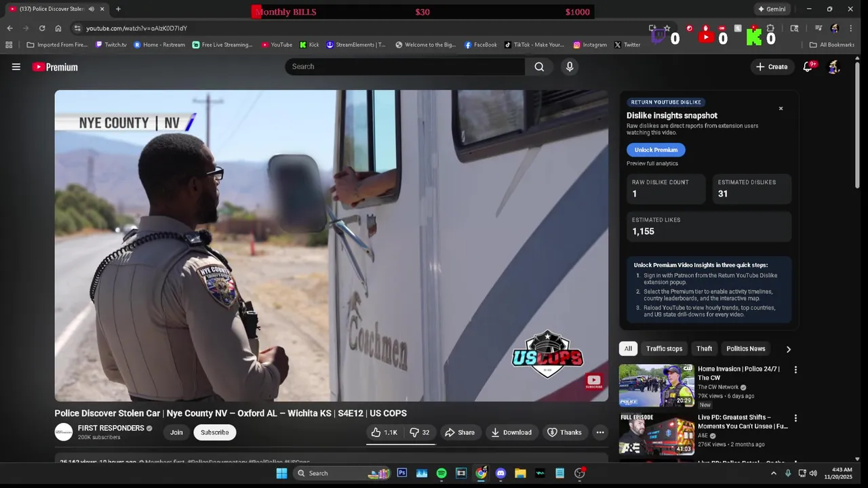Open Home - Restream bookmark
The height and width of the screenshot is (488, 868).
(159, 45)
